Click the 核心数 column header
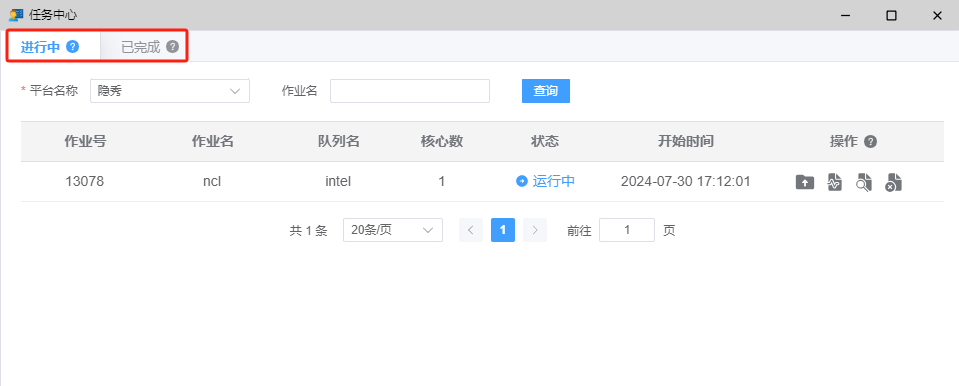The height and width of the screenshot is (386, 959). tap(442, 142)
